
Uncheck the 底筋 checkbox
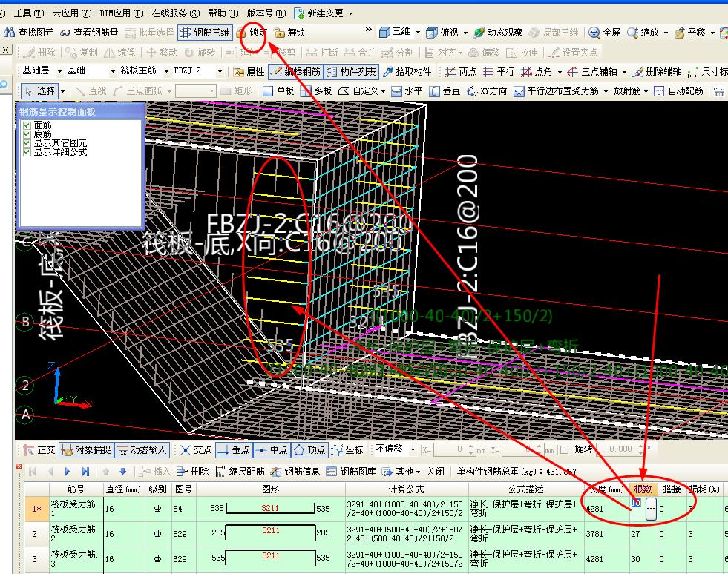click(27, 134)
